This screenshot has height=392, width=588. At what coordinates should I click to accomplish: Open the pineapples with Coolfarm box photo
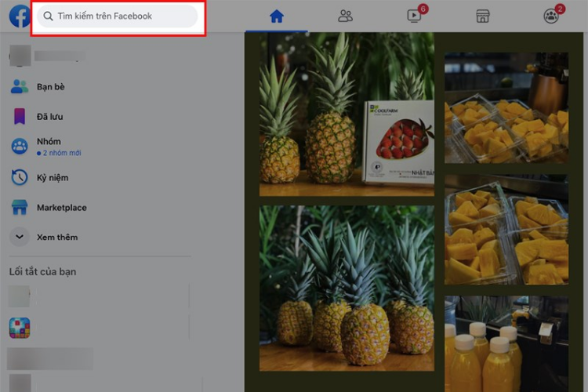(347, 114)
